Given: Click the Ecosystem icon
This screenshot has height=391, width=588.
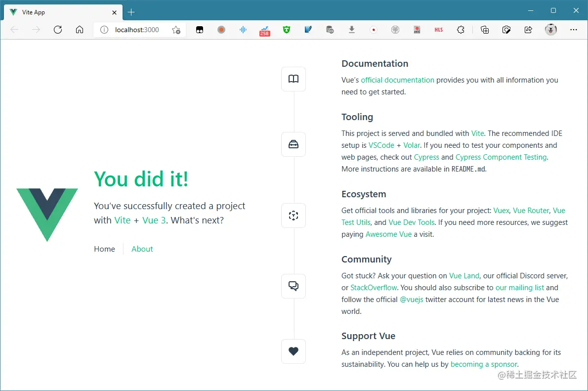Looking at the screenshot, I should 293,216.
